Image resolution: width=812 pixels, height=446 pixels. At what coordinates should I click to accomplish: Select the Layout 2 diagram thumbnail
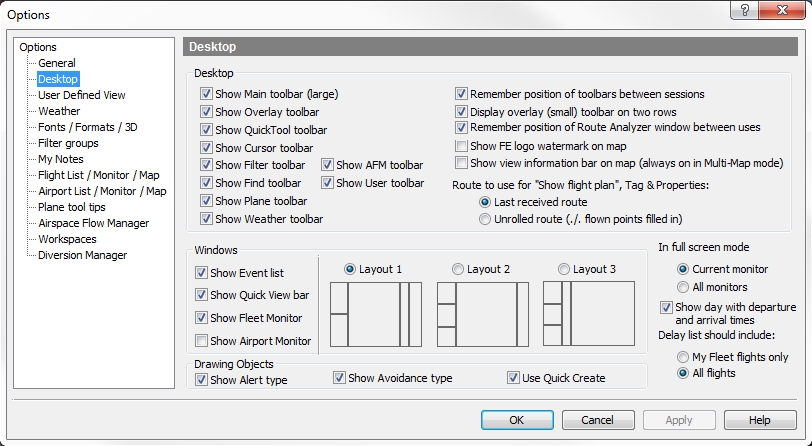tap(483, 314)
